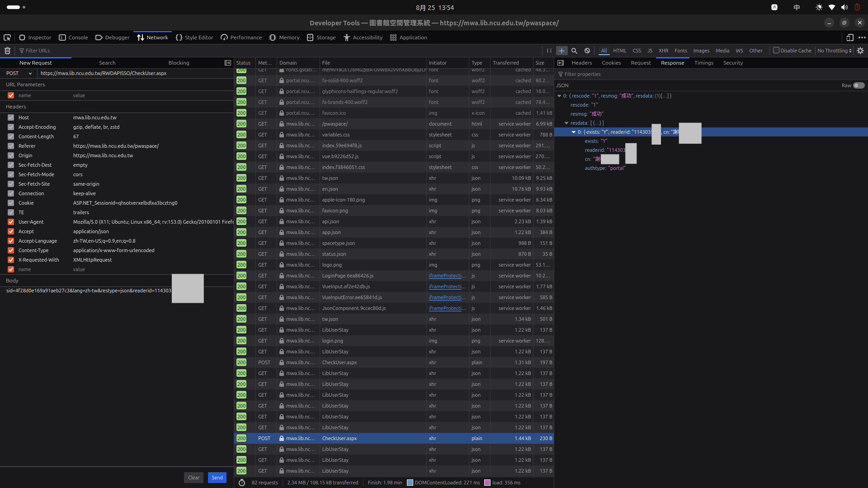The width and height of the screenshot is (868, 488).
Task: Toggle the network details pane icon
Action: coord(561,63)
